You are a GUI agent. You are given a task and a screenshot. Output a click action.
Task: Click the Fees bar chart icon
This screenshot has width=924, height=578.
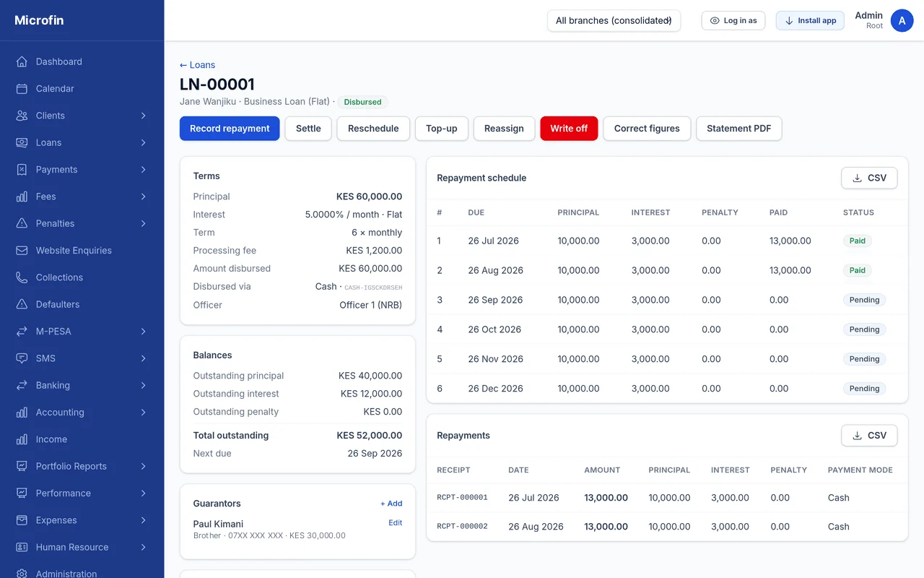pyautogui.click(x=22, y=197)
